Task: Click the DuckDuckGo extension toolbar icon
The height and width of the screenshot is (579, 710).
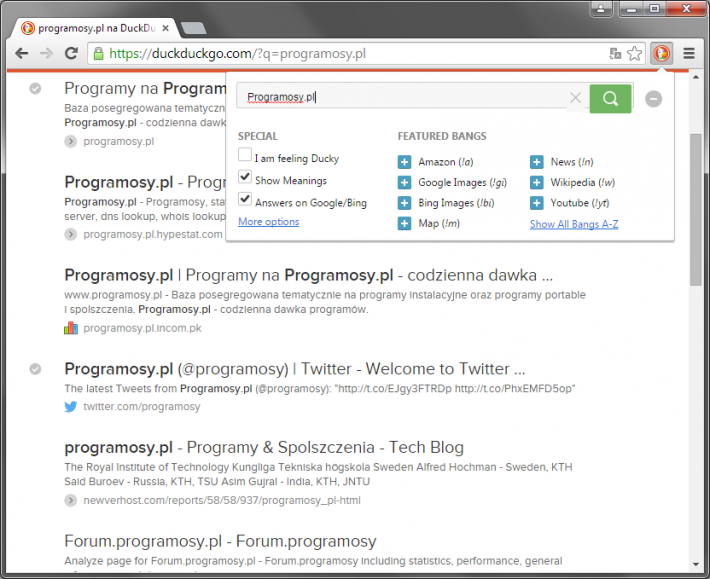Action: pos(662,53)
